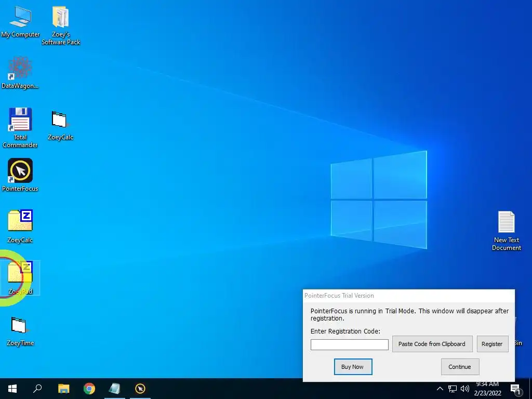The image size is (532, 399).
Task: Focus the Registration Code text field
Action: 350,344
